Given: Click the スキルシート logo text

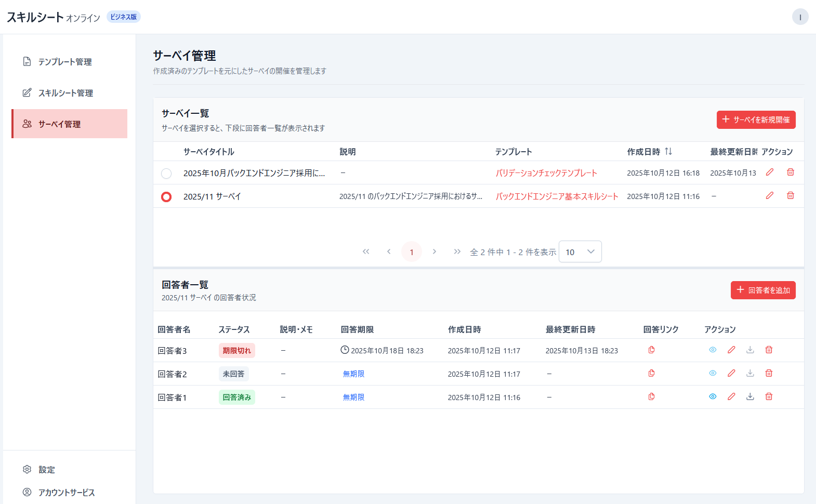Looking at the screenshot, I should 35,17.
